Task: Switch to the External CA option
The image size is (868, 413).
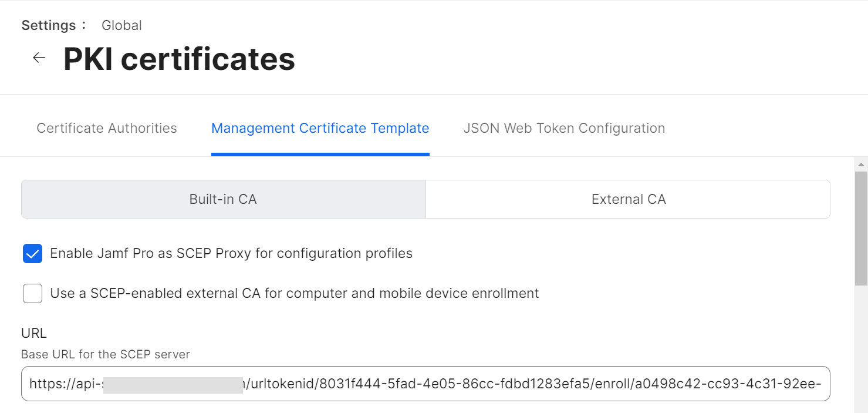Action: coord(628,199)
